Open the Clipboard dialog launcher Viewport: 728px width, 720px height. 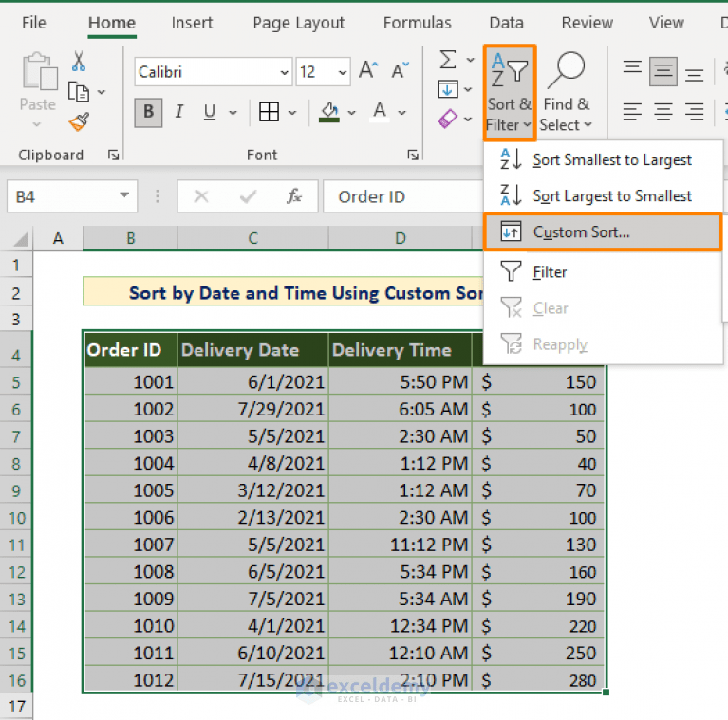[x=113, y=155]
